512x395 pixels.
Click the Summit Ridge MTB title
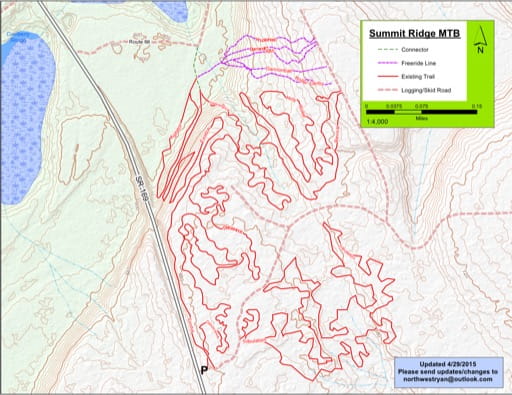click(415, 34)
